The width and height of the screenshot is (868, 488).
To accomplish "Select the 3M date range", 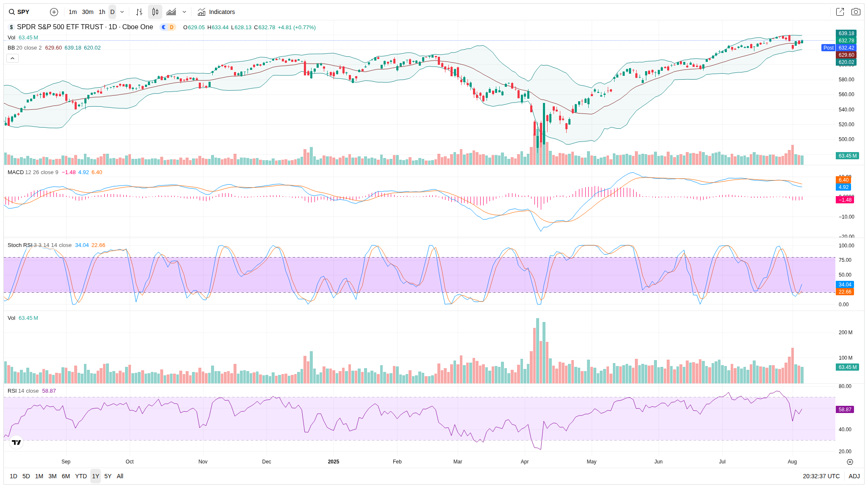I will pos(53,476).
